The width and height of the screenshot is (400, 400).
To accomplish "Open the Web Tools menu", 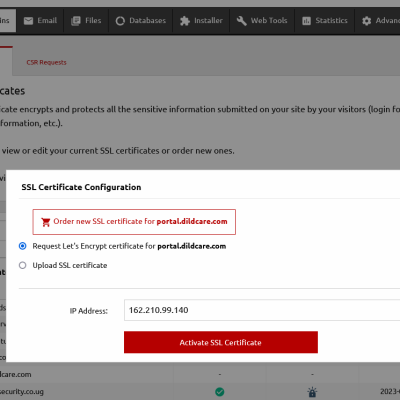I will click(262, 21).
